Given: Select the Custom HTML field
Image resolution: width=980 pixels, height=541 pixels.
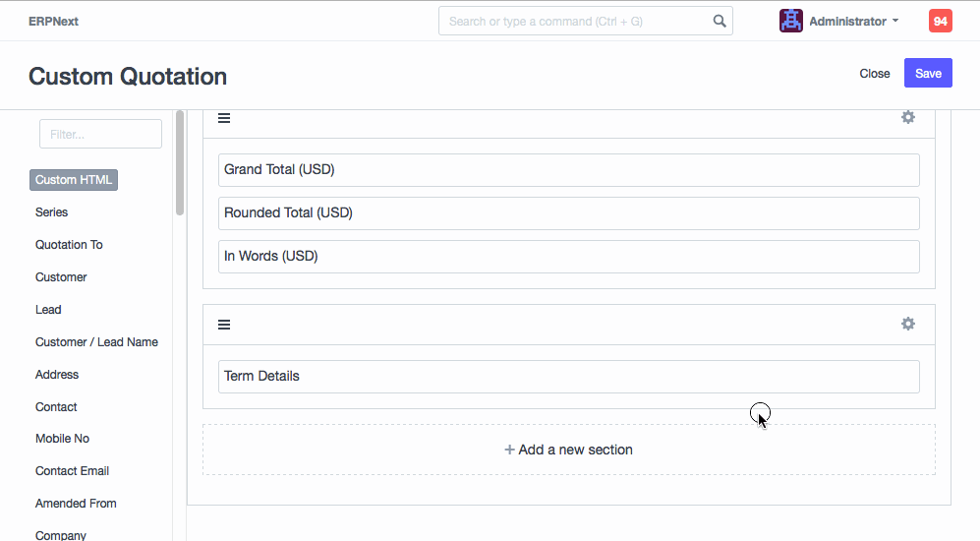Looking at the screenshot, I should tap(74, 180).
